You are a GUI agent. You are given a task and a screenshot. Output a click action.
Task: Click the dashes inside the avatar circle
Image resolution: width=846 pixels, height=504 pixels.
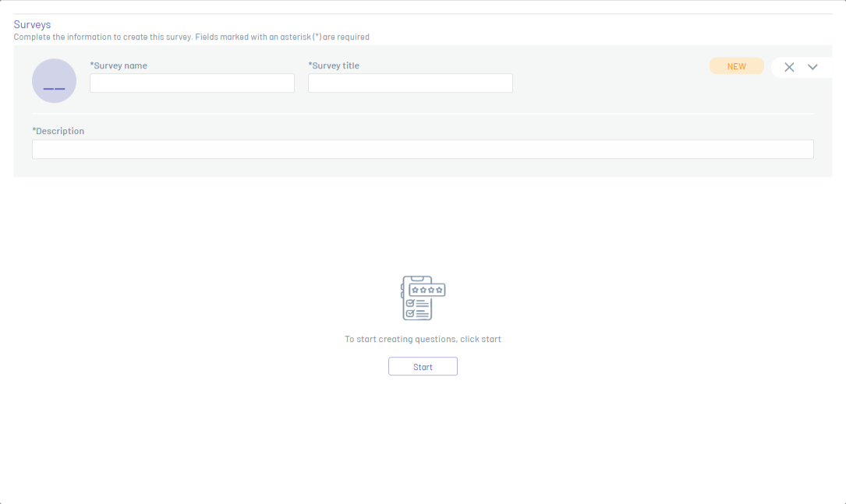click(54, 88)
